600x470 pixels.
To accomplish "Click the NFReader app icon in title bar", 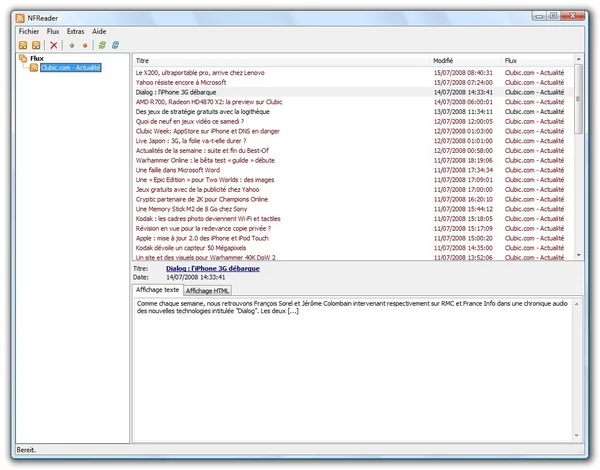I will pos(20,18).
